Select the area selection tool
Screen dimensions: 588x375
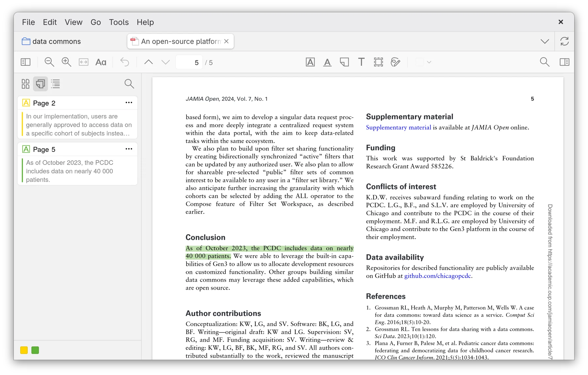(x=378, y=62)
